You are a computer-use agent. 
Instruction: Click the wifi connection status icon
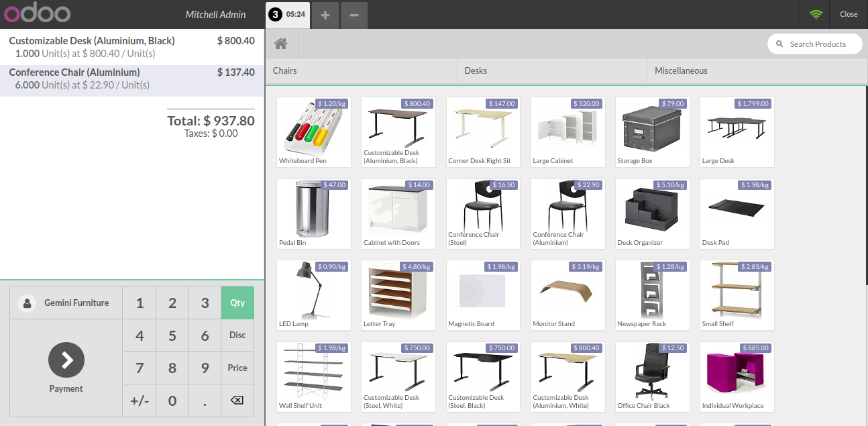click(x=816, y=14)
